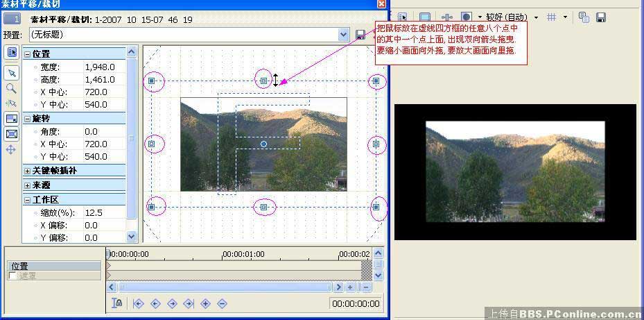Open the overlays grid dropdown arrow
Screen dimensions: 644x320
(x=565, y=17)
